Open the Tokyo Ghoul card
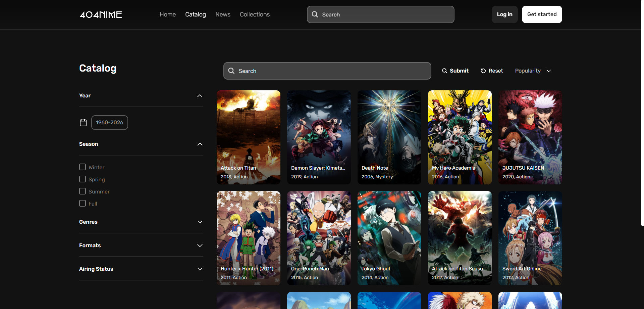Screen dimensions: 644x309 (x=389, y=238)
